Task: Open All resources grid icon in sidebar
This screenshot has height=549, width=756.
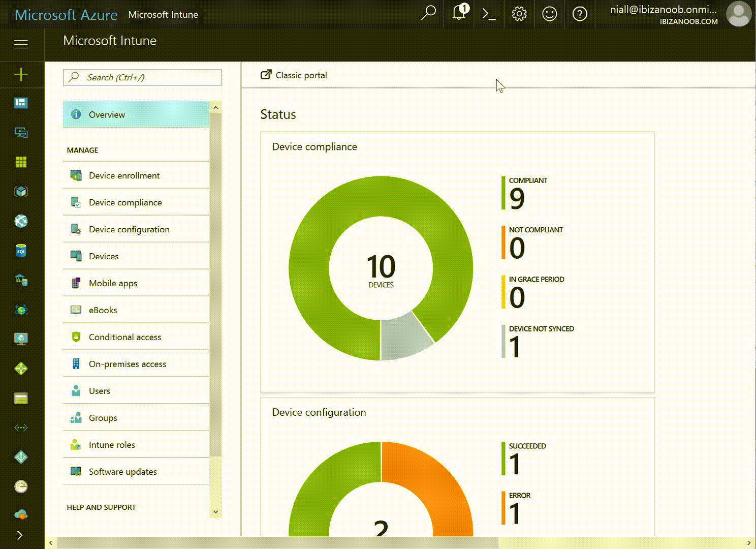Action: coord(21,162)
